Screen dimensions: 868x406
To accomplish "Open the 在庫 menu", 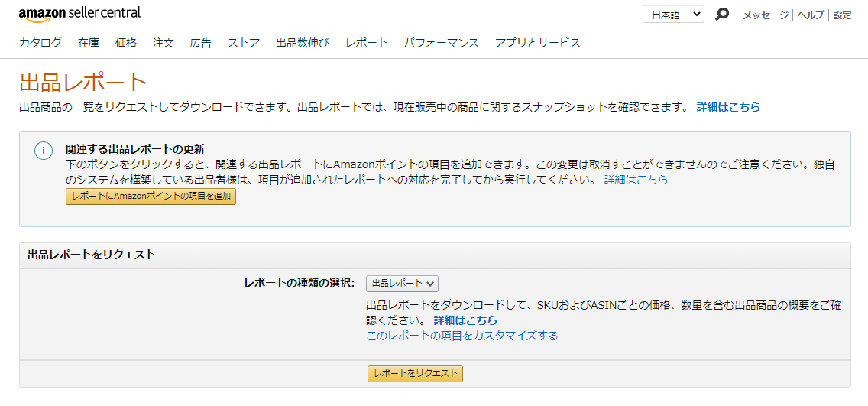I will (89, 43).
